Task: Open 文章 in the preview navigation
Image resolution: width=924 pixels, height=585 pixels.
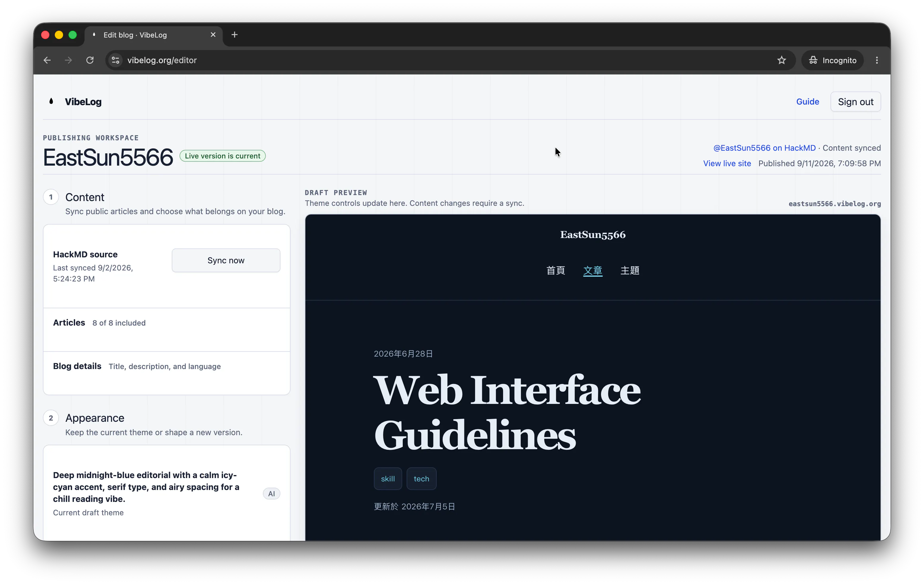Action: (x=592, y=271)
